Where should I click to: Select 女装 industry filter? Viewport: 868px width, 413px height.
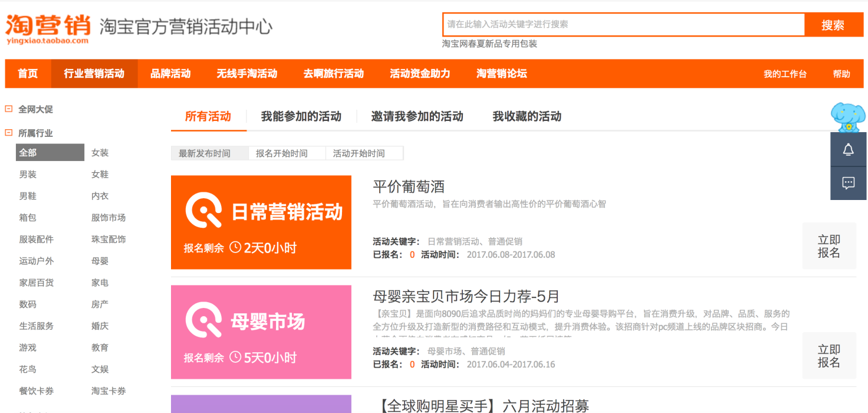(100, 153)
